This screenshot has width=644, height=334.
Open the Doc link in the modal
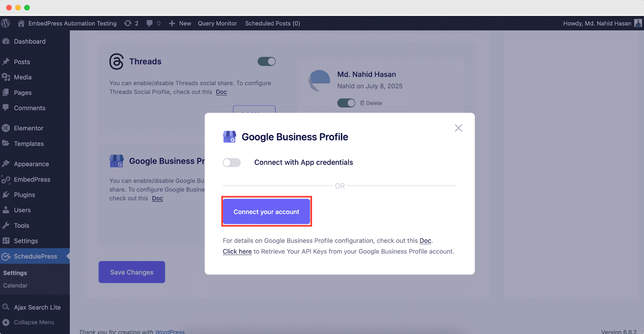425,241
